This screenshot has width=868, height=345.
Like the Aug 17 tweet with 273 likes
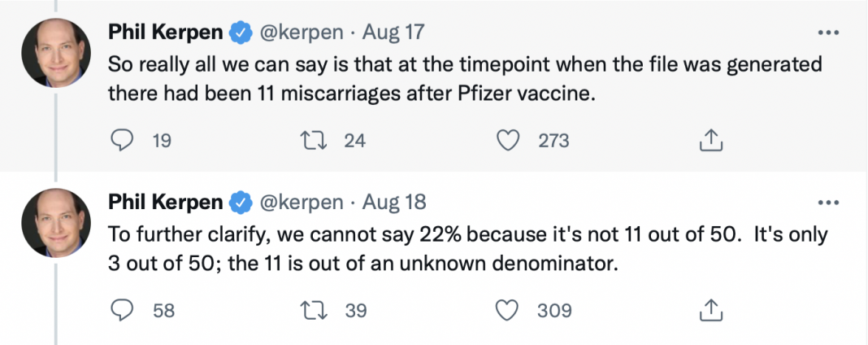click(x=508, y=141)
